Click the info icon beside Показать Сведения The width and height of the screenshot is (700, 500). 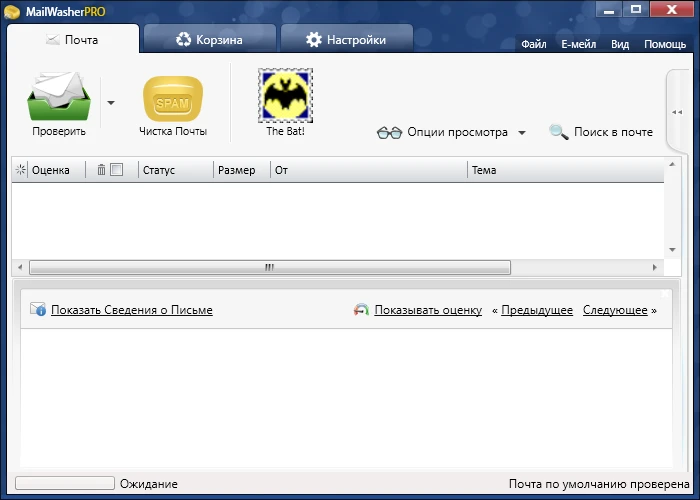click(38, 310)
